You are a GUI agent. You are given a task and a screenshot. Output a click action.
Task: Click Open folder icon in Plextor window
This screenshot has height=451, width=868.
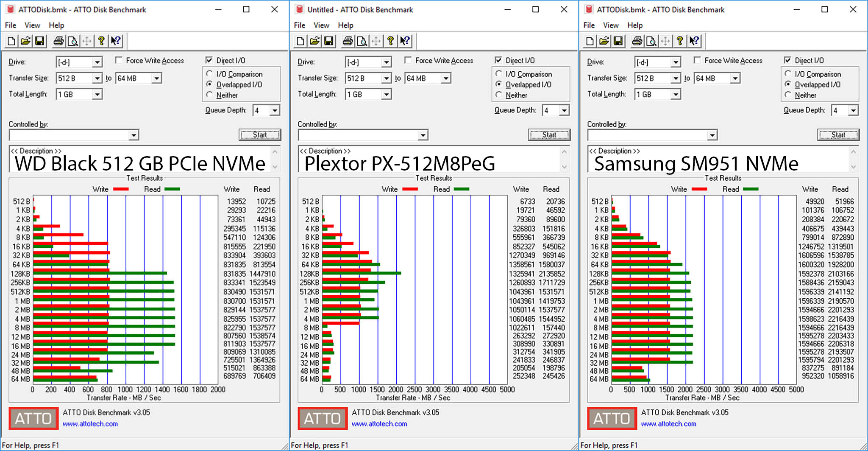coord(314,41)
